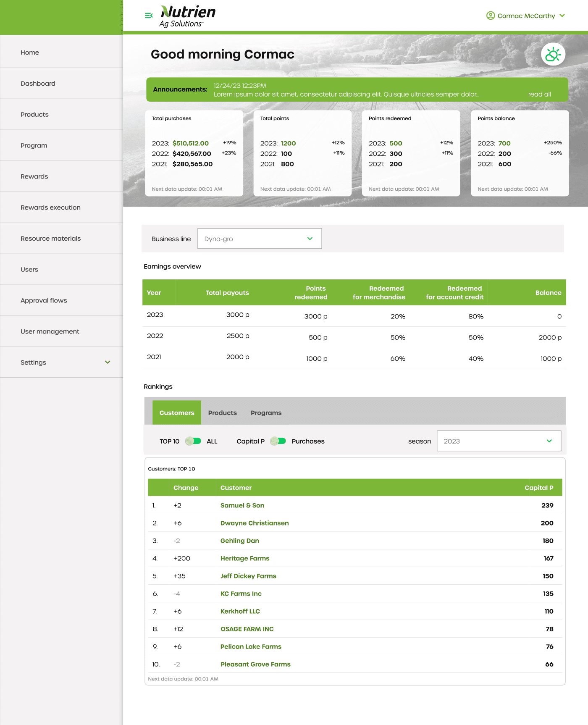This screenshot has width=588, height=725.
Task: Open the Dwayne Christiansen customer link
Action: coord(255,523)
